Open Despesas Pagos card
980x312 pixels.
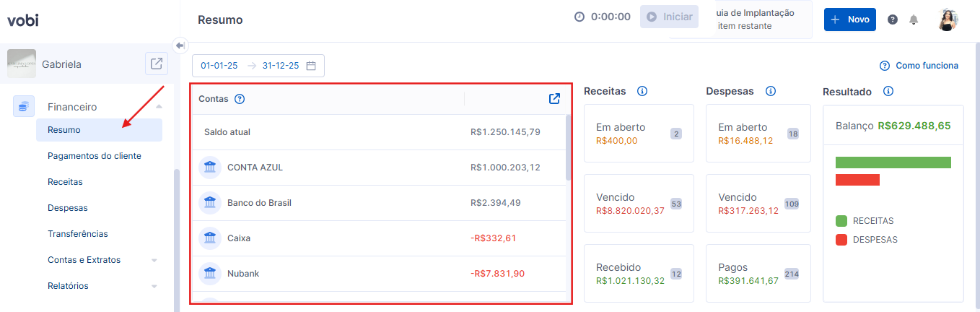758,273
